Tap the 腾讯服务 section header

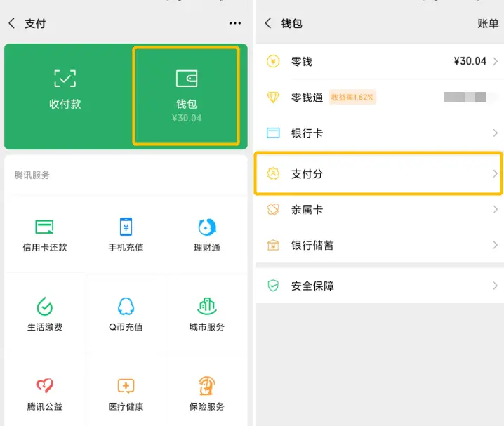tap(32, 175)
